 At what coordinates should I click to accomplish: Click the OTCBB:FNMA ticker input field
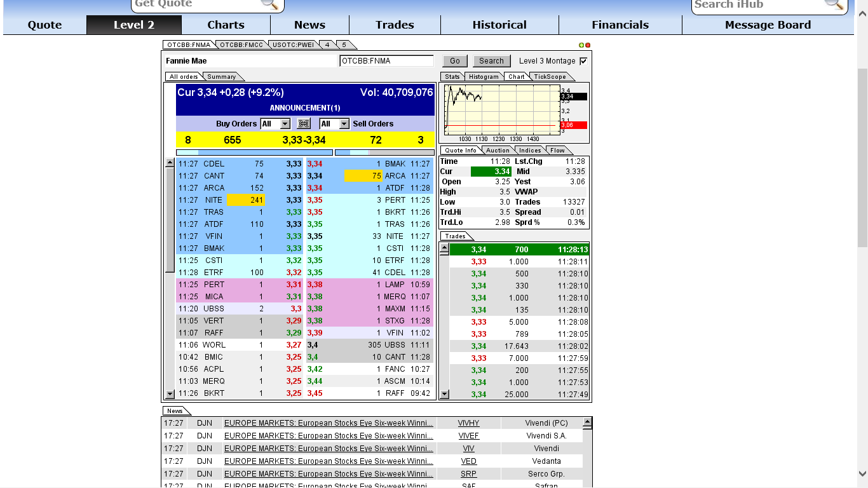click(x=388, y=60)
